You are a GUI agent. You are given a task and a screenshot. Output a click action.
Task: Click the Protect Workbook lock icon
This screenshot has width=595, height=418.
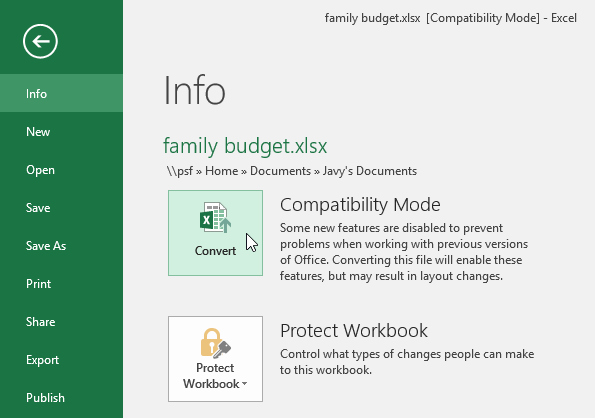[216, 343]
